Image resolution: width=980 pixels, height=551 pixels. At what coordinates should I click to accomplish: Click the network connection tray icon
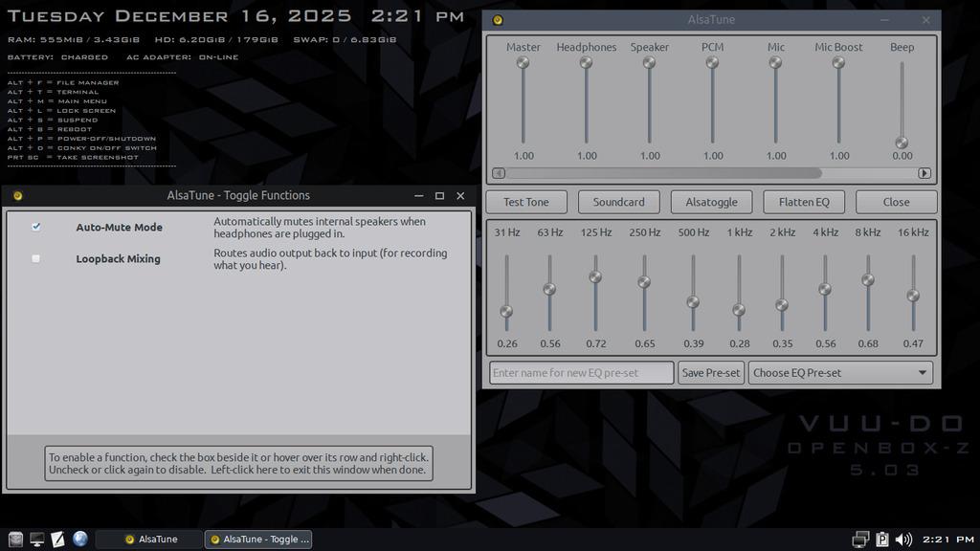click(x=860, y=540)
